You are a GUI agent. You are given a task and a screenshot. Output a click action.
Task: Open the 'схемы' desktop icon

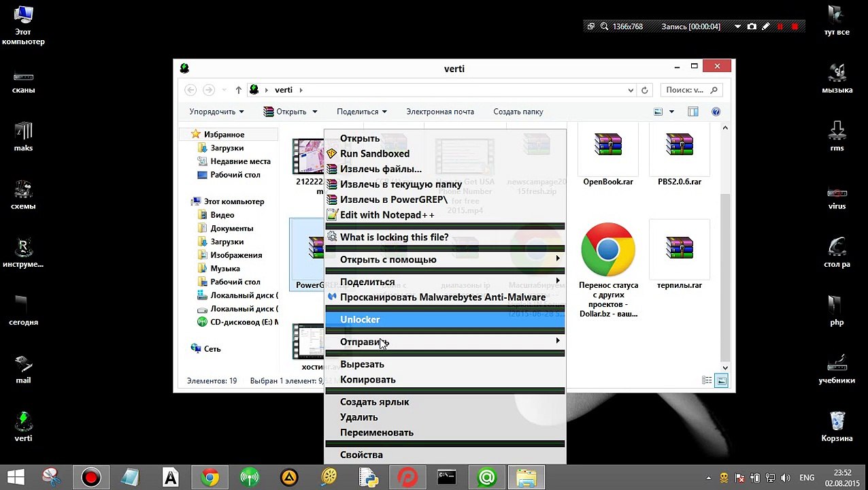click(23, 195)
